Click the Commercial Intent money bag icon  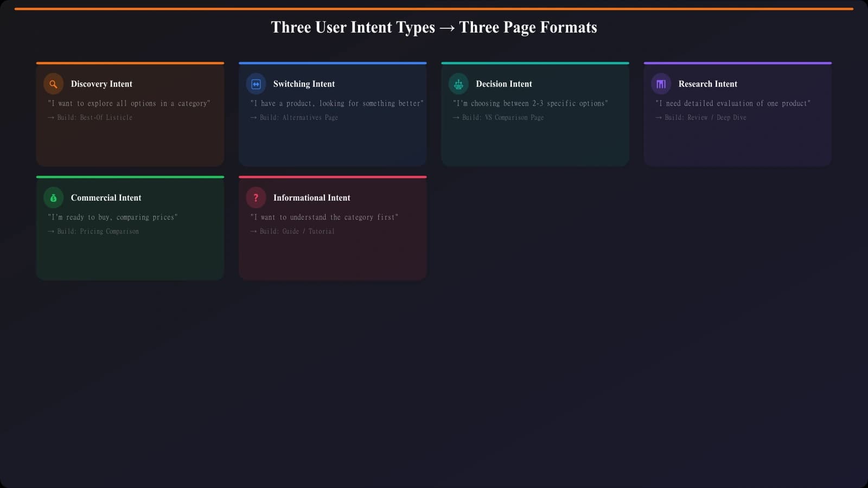click(53, 197)
